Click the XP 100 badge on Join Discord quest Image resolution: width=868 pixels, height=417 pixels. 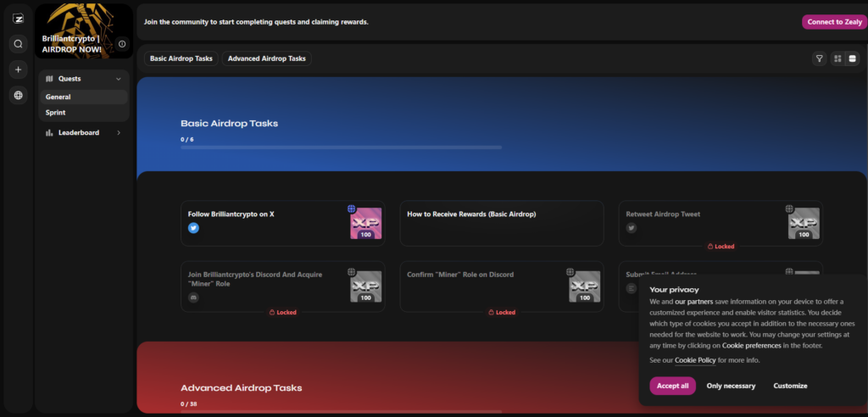pyautogui.click(x=366, y=286)
